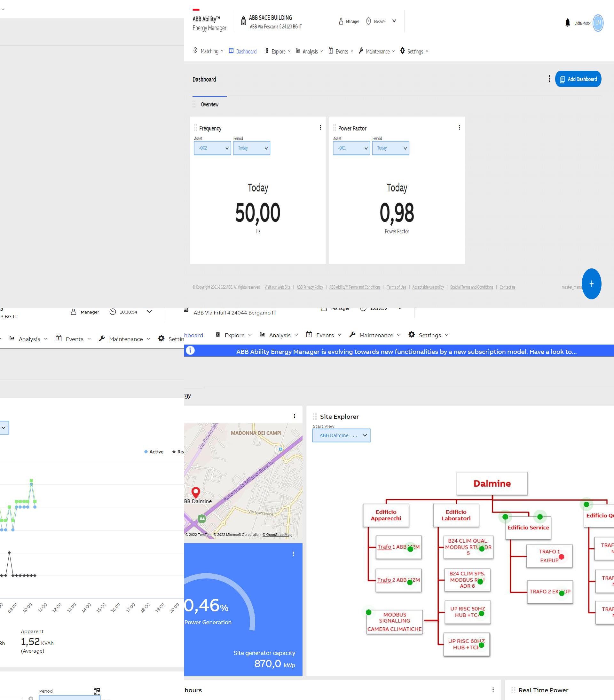The width and height of the screenshot is (614, 700).
Task: Open the Frequency Period dropdown showing Today
Action: pyautogui.click(x=252, y=148)
